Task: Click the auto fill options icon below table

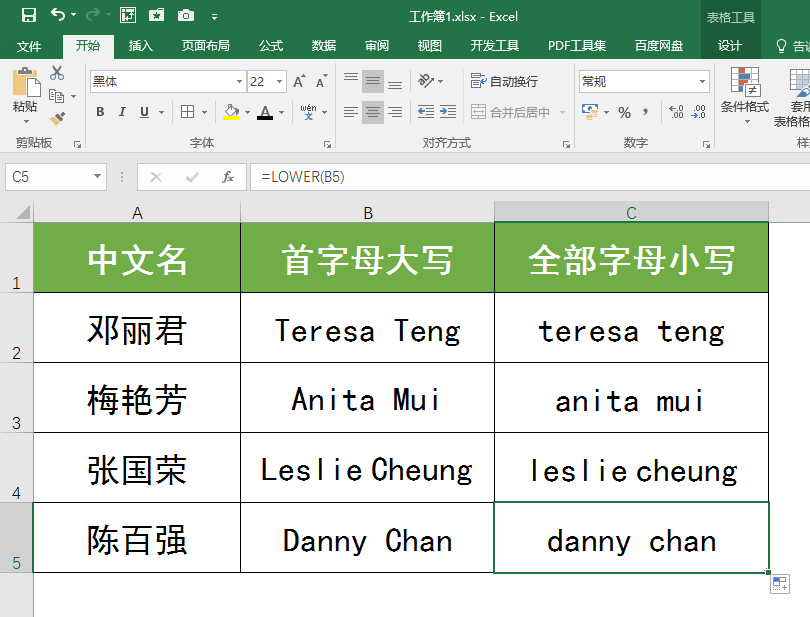Action: (780, 584)
